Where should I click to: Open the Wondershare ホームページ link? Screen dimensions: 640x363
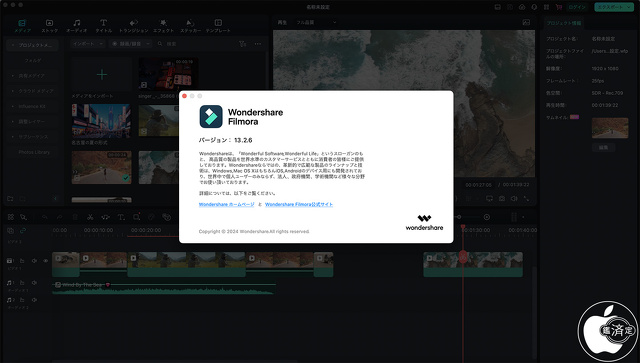(x=227, y=204)
